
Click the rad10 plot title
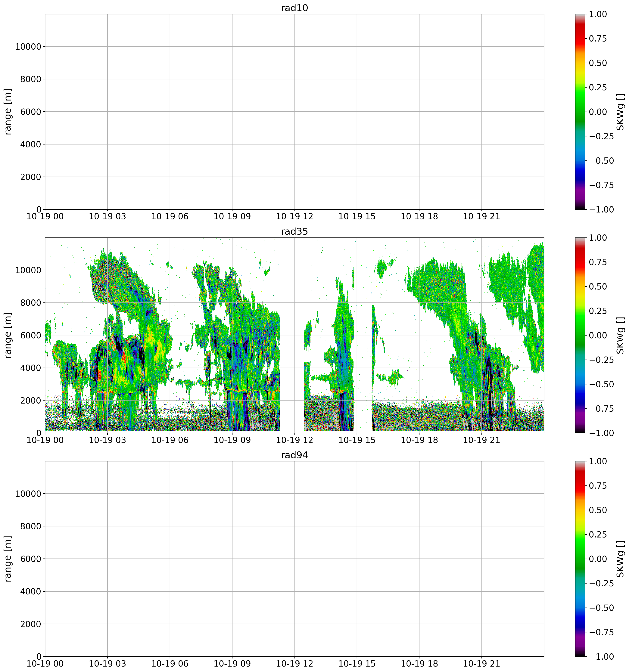294,8
